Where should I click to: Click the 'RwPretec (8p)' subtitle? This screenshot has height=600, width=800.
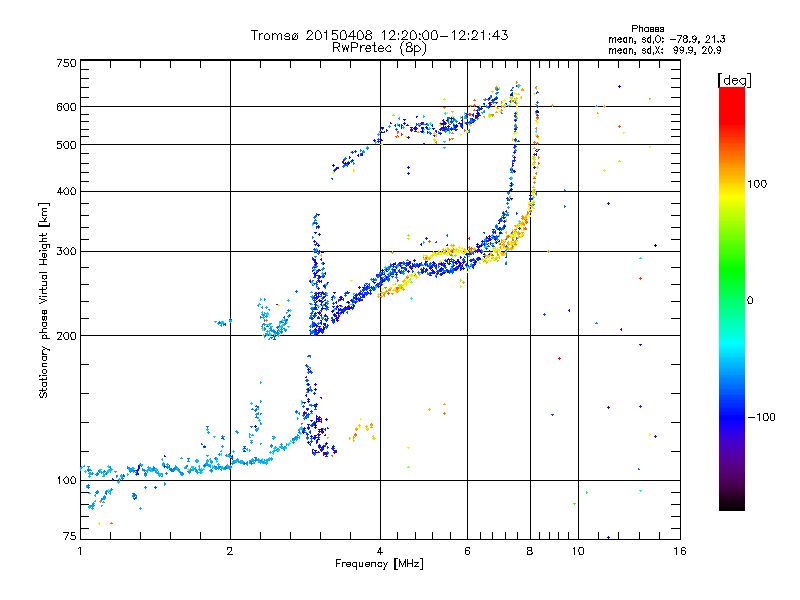[379, 48]
